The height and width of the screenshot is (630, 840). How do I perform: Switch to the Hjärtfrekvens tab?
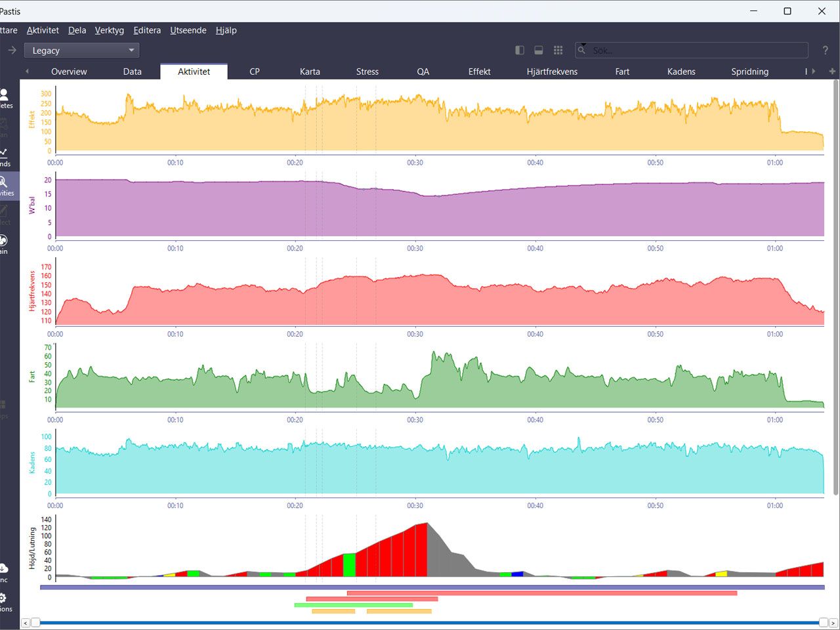click(552, 72)
